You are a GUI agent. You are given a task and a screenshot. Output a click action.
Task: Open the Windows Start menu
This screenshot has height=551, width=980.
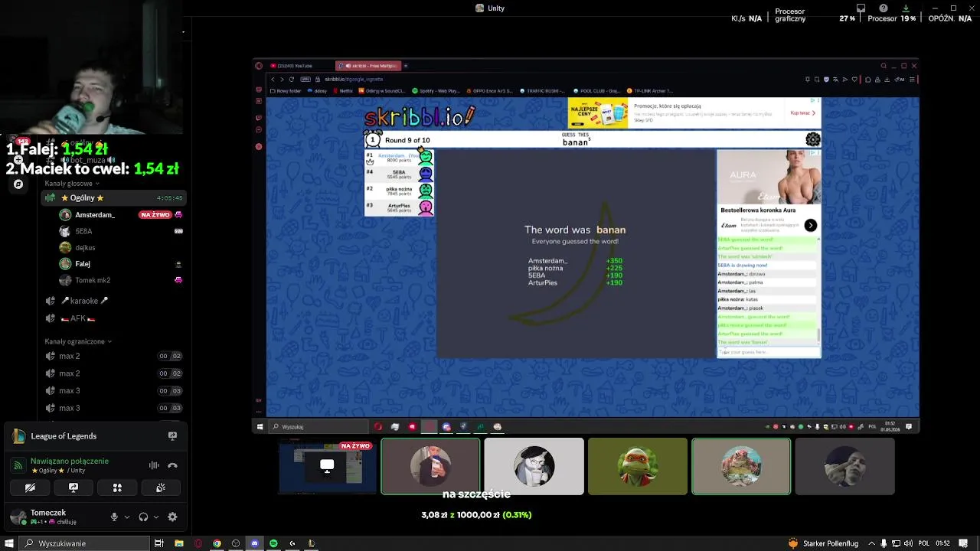click(8, 543)
